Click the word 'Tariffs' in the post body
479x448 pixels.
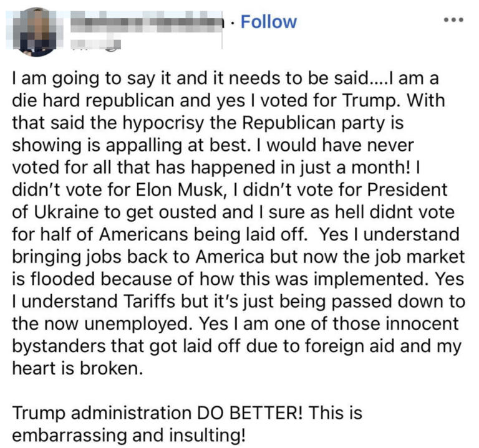(x=150, y=302)
